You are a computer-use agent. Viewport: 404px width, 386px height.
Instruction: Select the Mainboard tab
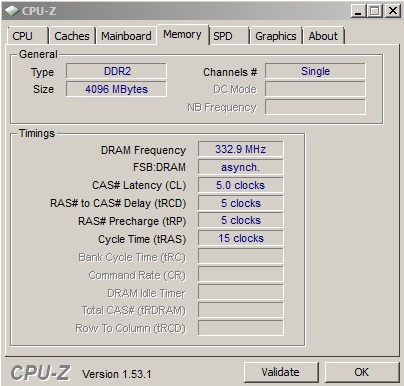[x=126, y=36]
